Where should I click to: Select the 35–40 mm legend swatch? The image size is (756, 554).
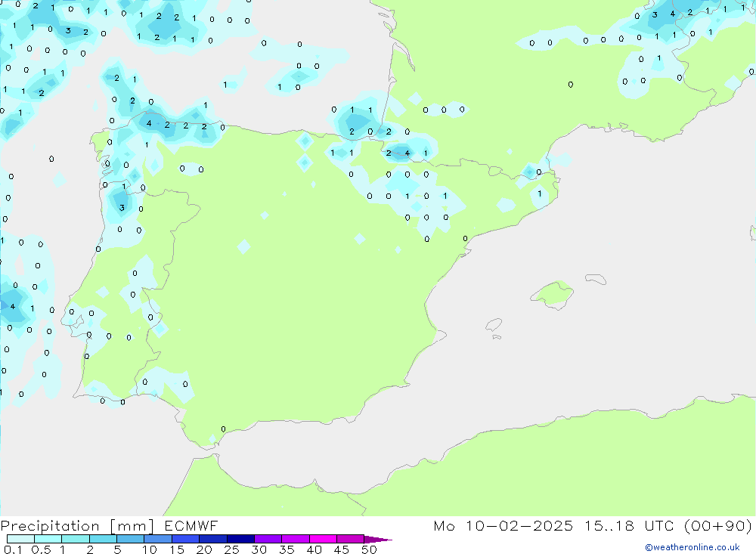[296, 539]
